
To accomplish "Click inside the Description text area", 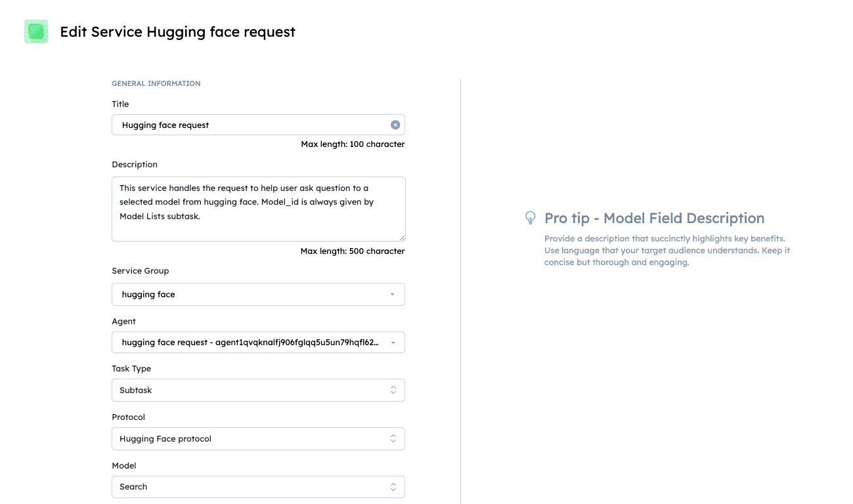I will tap(259, 209).
